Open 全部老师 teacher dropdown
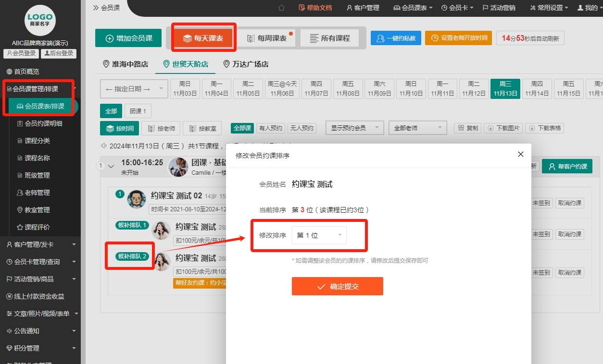Screen dimensions: 603x364 418,128
